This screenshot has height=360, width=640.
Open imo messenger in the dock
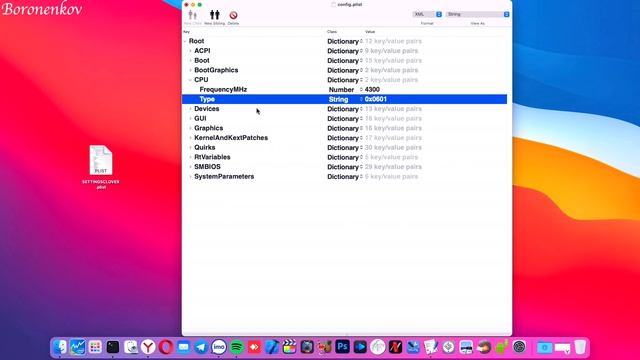pos(219,347)
